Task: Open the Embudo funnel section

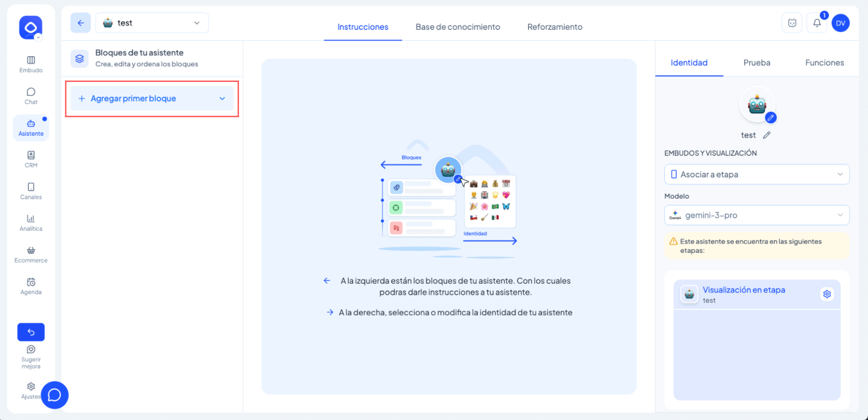Action: point(31,64)
